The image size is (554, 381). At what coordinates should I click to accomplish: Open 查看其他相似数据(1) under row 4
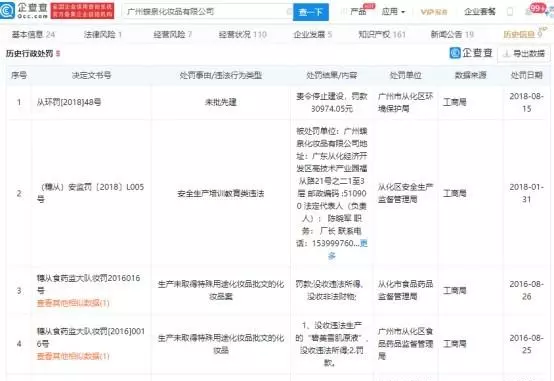pyautogui.click(x=73, y=356)
